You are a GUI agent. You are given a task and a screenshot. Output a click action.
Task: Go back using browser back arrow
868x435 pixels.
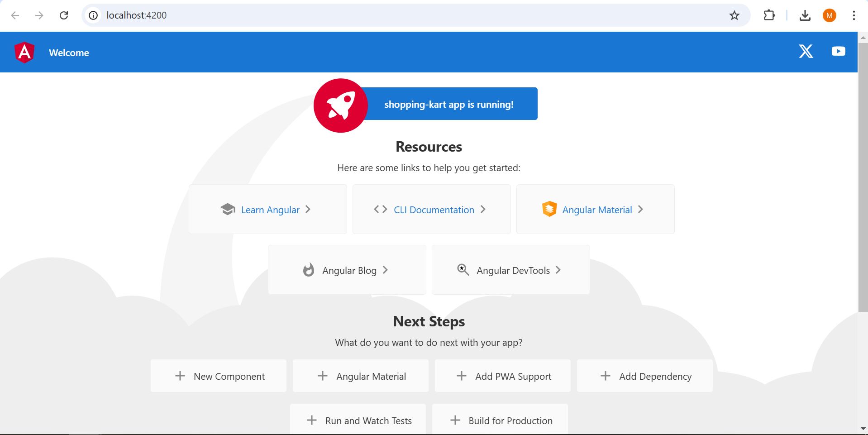15,15
